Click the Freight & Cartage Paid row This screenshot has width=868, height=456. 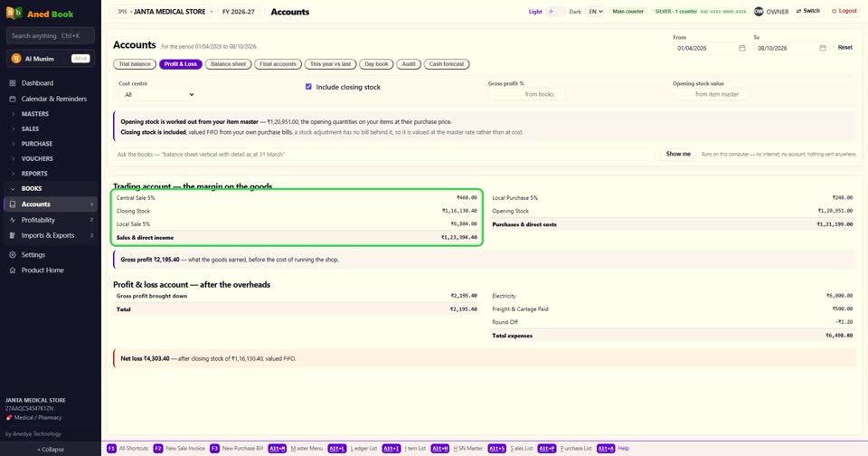(672, 309)
